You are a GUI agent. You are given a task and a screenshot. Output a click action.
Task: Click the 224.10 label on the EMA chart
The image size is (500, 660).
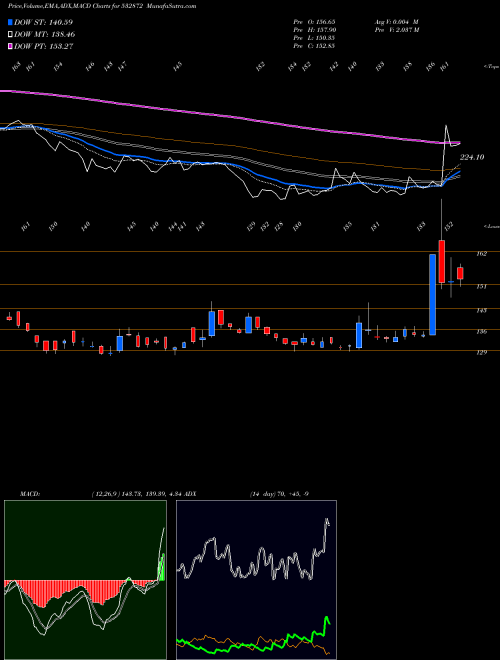[472, 157]
